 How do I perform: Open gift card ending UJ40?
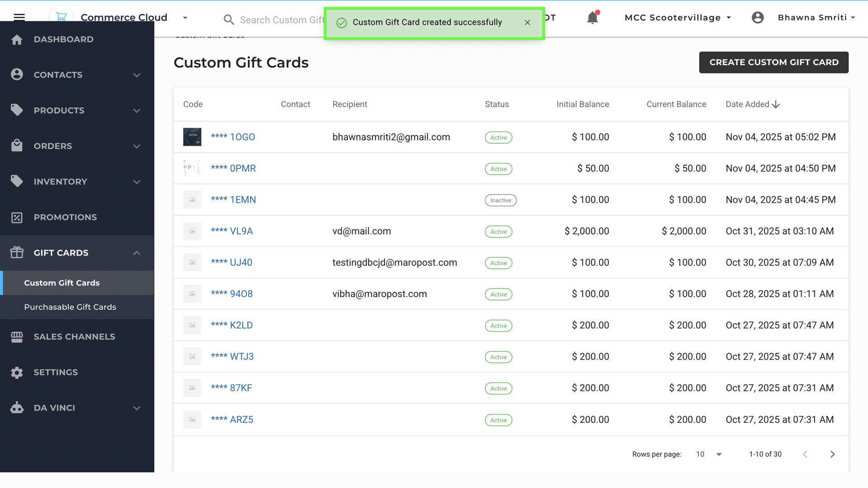231,262
